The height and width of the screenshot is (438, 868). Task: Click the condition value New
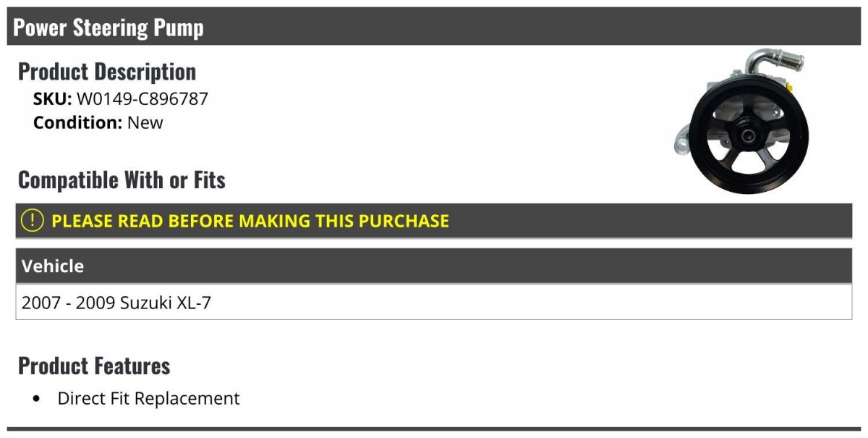[x=145, y=122]
